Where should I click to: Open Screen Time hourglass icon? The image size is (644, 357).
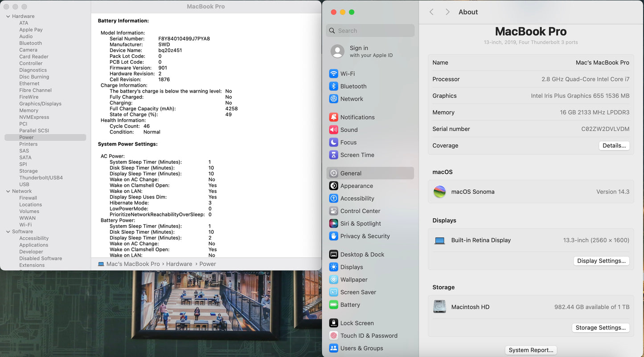coord(333,155)
